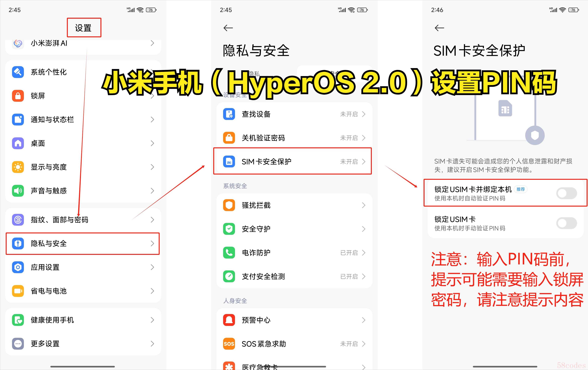Tap the 系统安全 section header
Viewport: 588px width, 370px height.
[235, 186]
